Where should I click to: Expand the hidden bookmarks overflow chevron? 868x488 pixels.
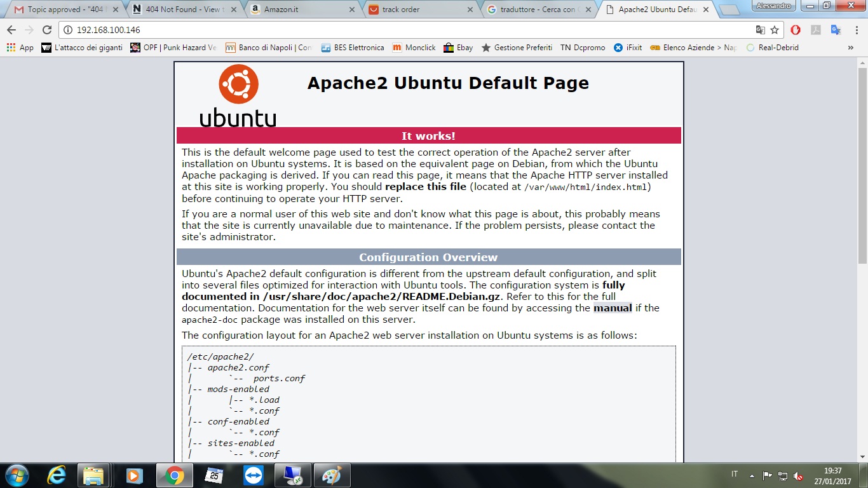(x=851, y=48)
